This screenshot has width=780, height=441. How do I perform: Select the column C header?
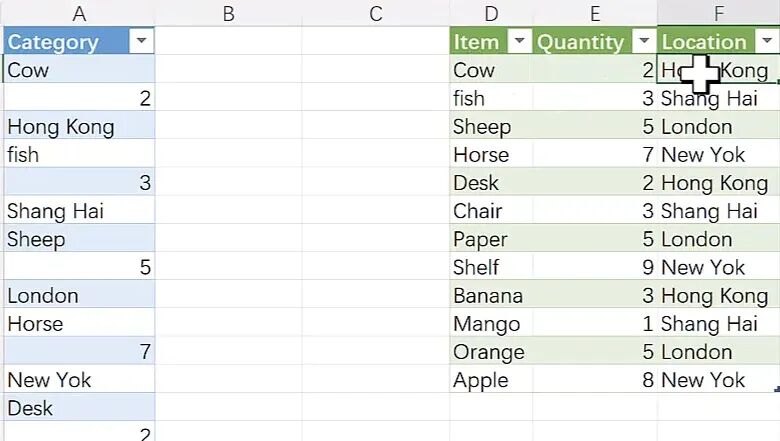click(376, 13)
